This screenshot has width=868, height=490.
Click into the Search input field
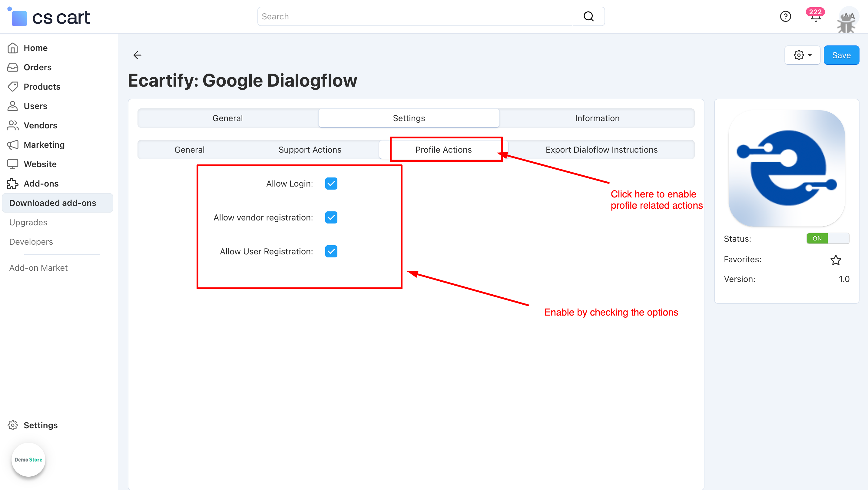(414, 16)
